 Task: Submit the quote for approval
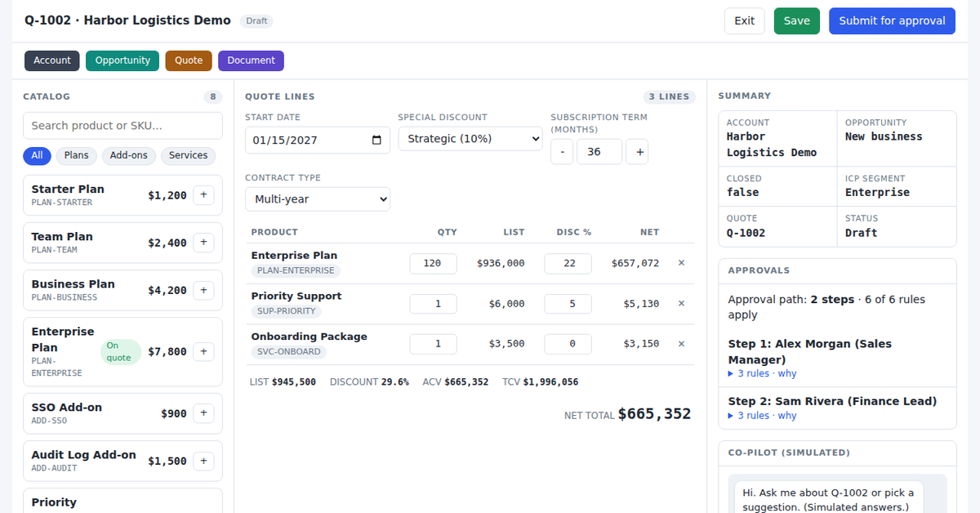(892, 21)
